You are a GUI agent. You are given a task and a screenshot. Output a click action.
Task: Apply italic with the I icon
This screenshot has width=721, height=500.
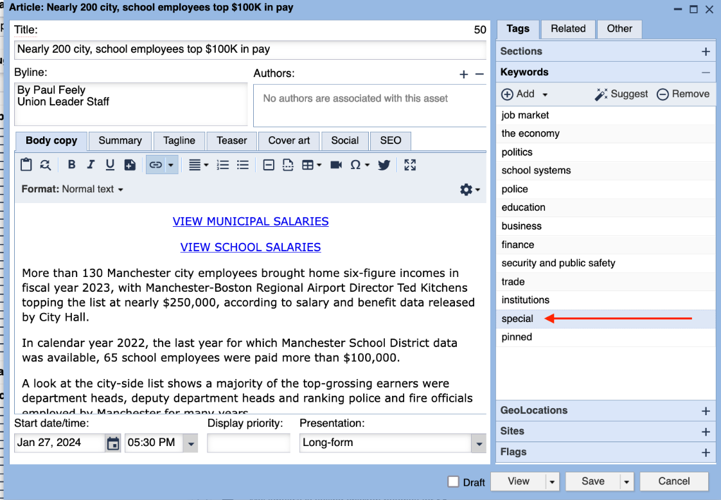pos(91,165)
